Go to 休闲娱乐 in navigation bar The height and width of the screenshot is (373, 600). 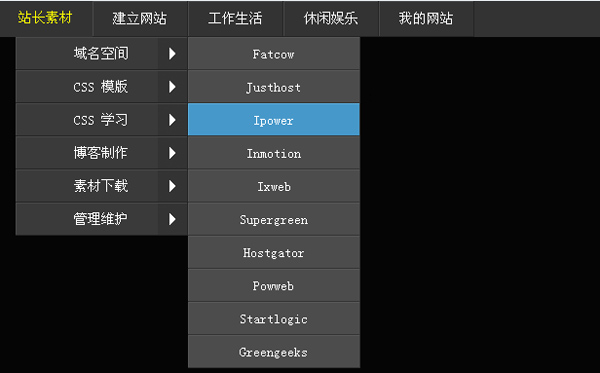331,18
